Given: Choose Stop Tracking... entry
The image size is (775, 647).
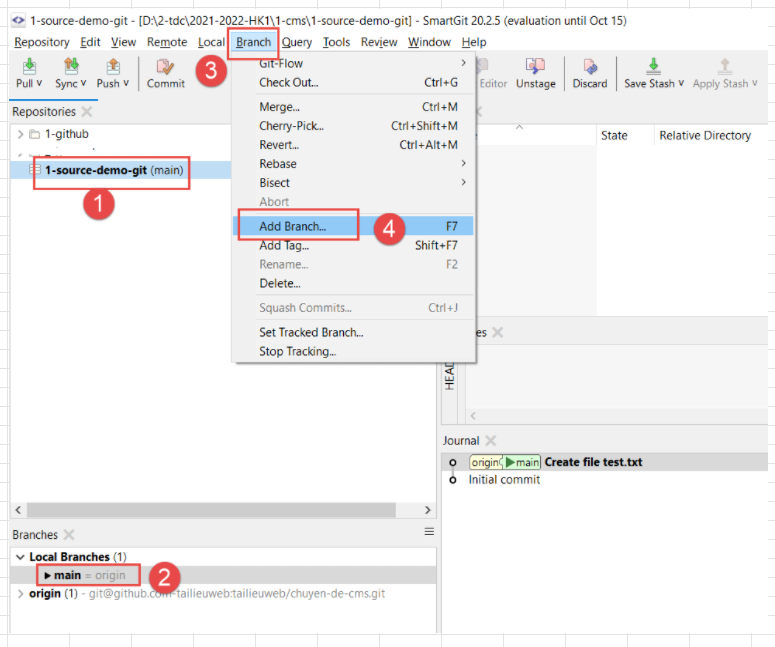Looking at the screenshot, I should coord(353,351).
